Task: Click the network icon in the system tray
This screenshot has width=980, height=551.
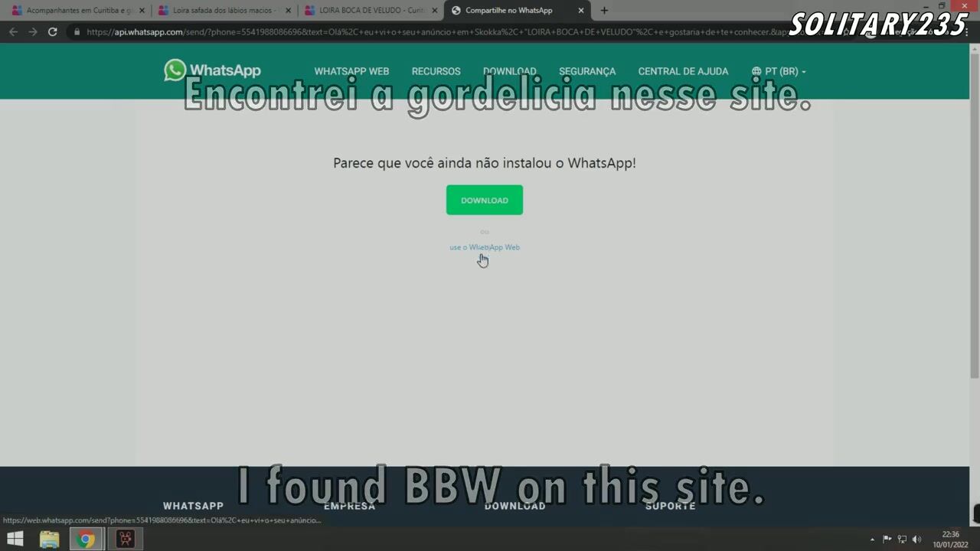Action: click(902, 540)
